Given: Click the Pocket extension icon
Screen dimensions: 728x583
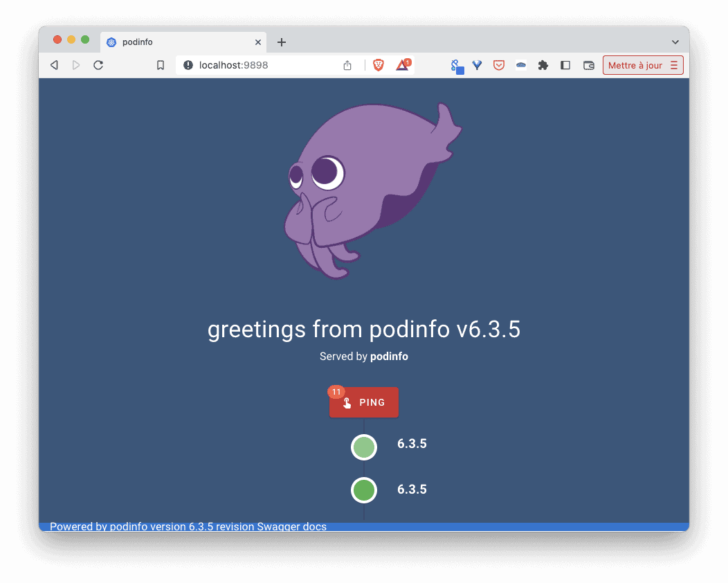Looking at the screenshot, I should point(499,65).
